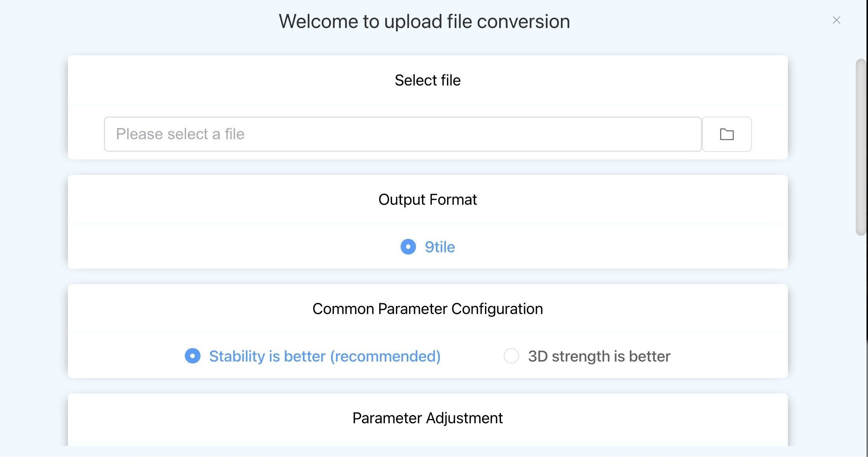This screenshot has height=457, width=868.
Task: Click the 'Please select a file' field
Action: pyautogui.click(x=403, y=134)
